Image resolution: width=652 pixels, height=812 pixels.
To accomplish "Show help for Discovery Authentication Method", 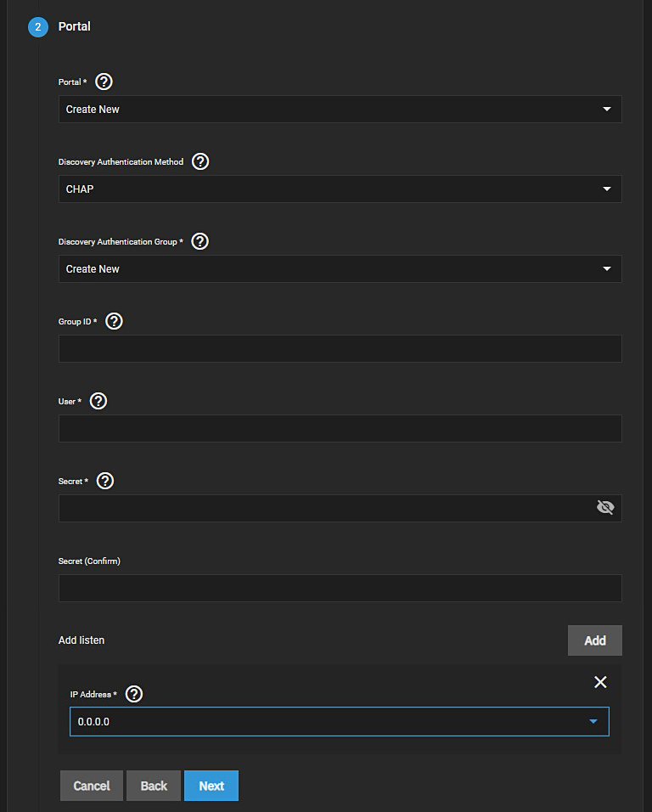I will (200, 161).
